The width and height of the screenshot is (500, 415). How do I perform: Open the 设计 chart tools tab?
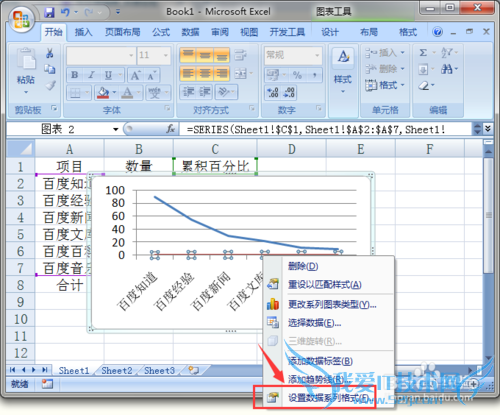pos(330,32)
